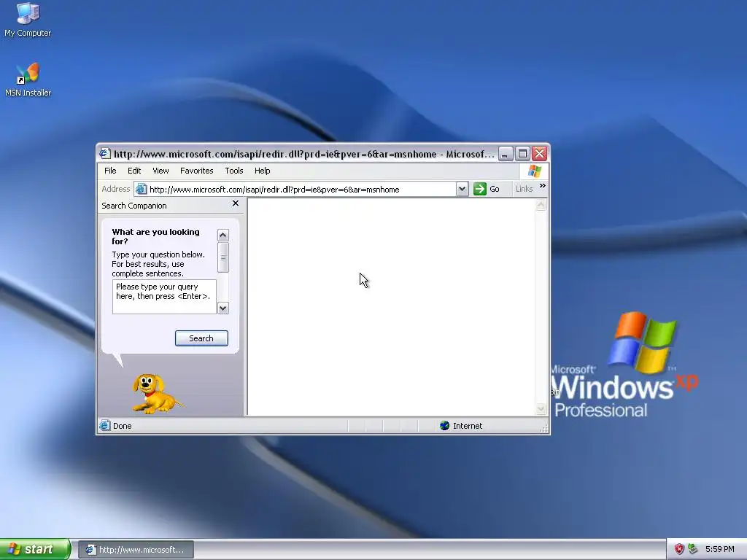This screenshot has height=560, width=747.
Task: Click the page scrollbar down arrow
Action: (541, 408)
